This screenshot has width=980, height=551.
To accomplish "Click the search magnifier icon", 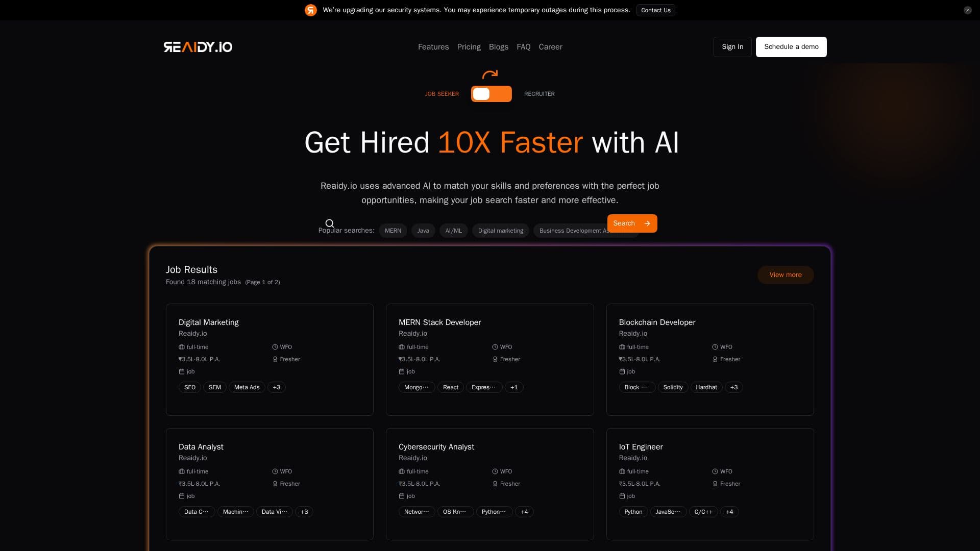I will click(x=330, y=223).
